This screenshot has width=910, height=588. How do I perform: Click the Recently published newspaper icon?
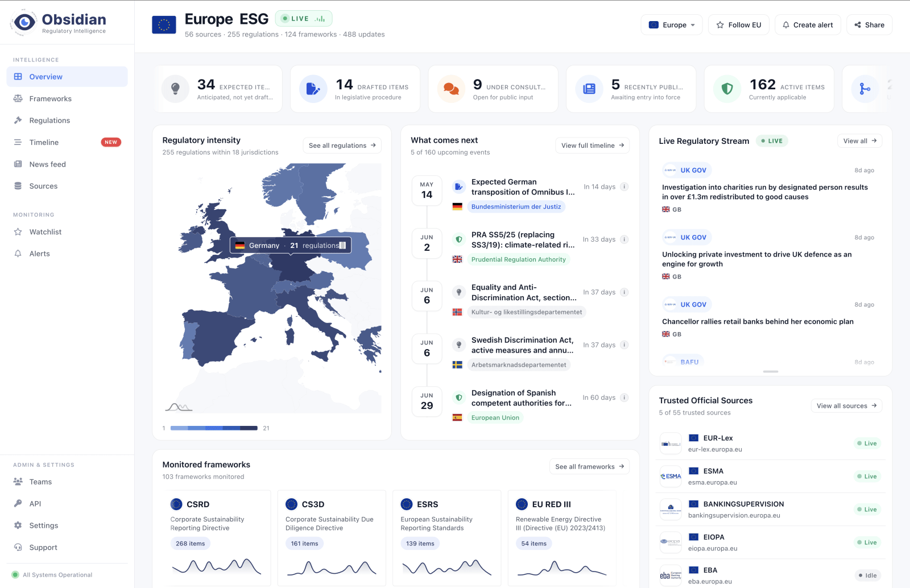point(589,89)
